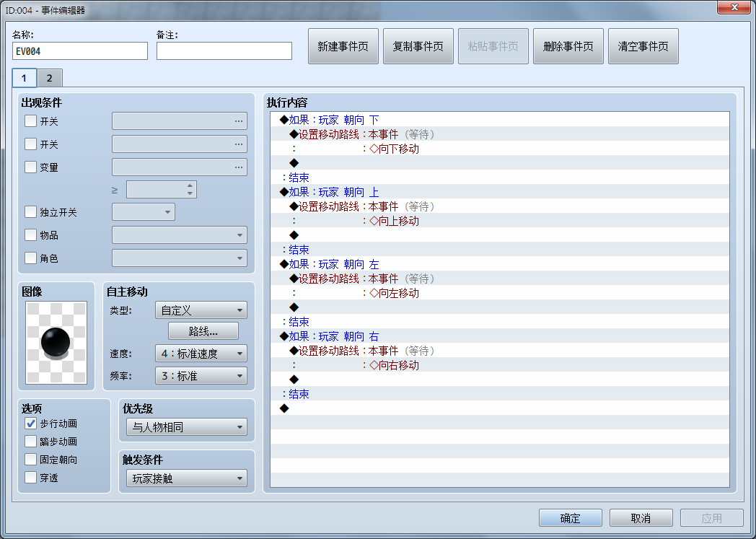This screenshot has height=539, width=756.
Task: Select the 结束 line after 向下移动
Action: 499,178
